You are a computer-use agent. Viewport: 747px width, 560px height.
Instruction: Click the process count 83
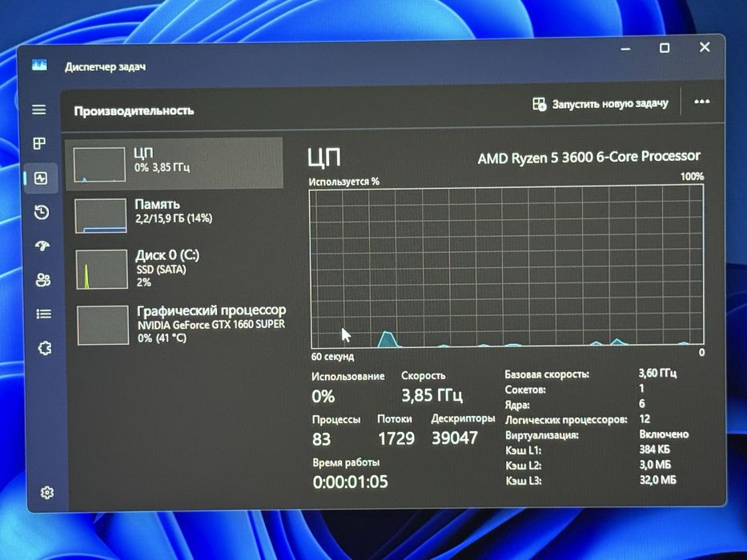(x=322, y=438)
